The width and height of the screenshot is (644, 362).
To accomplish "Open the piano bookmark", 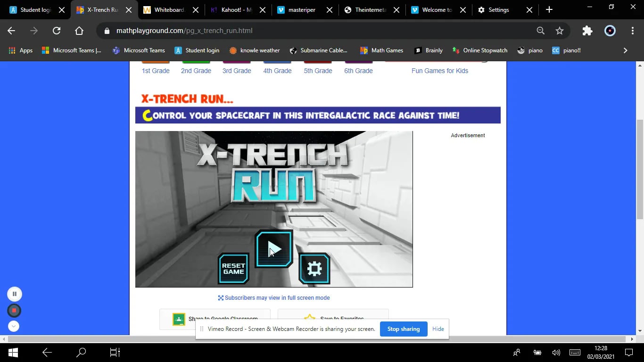I will point(530,50).
